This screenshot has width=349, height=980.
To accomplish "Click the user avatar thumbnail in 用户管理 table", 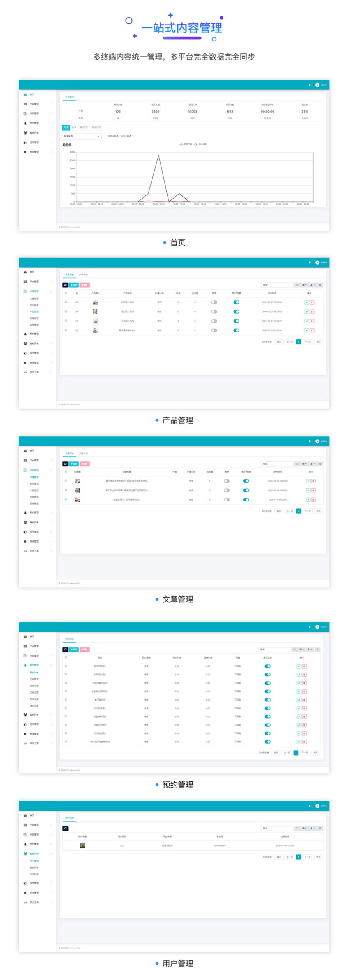I will point(83,846).
